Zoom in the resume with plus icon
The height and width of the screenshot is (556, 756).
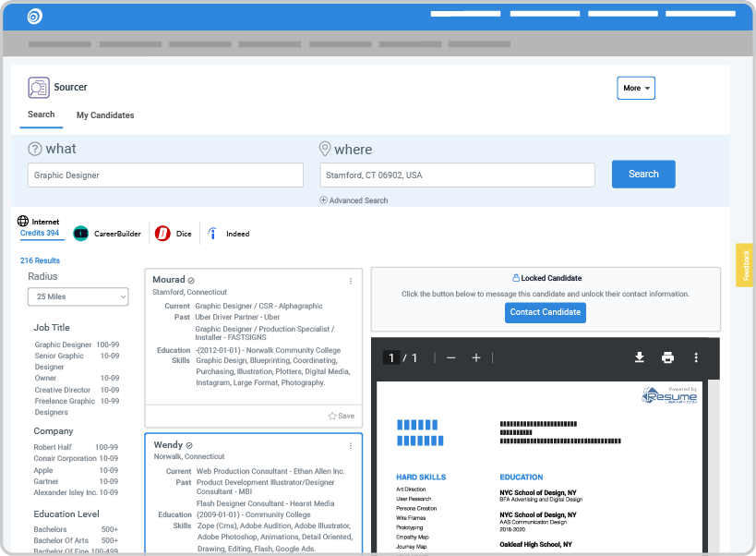(476, 357)
